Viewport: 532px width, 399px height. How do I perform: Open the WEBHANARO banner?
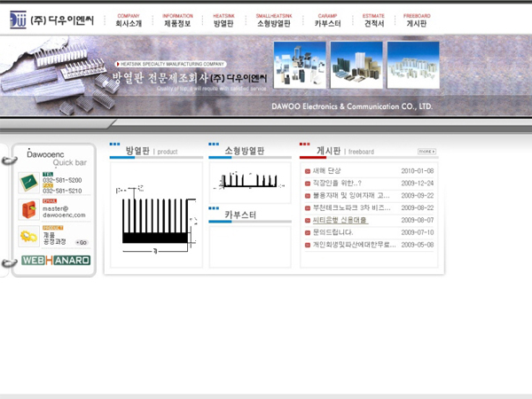tap(55, 261)
